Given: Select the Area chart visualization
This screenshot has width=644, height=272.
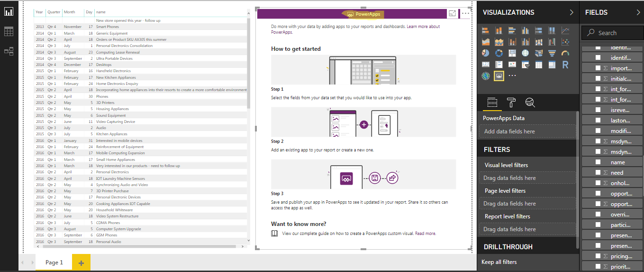Looking at the screenshot, I should 485,42.
